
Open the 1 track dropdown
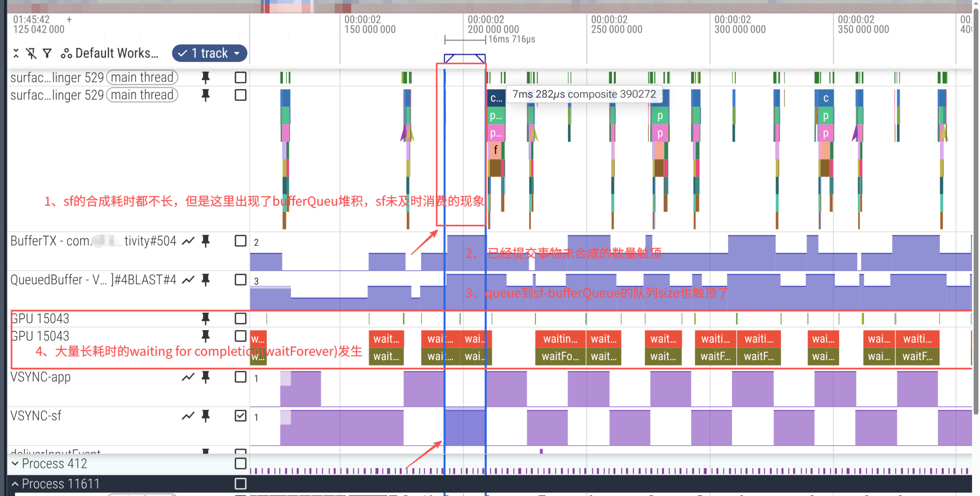(x=209, y=53)
